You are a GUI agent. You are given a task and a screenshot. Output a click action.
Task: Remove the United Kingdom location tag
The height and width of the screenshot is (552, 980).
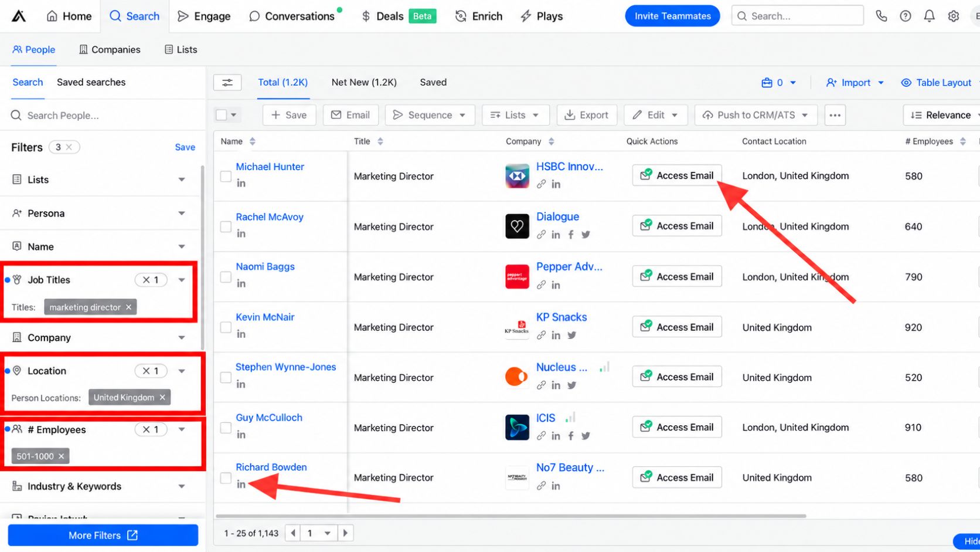coord(162,398)
